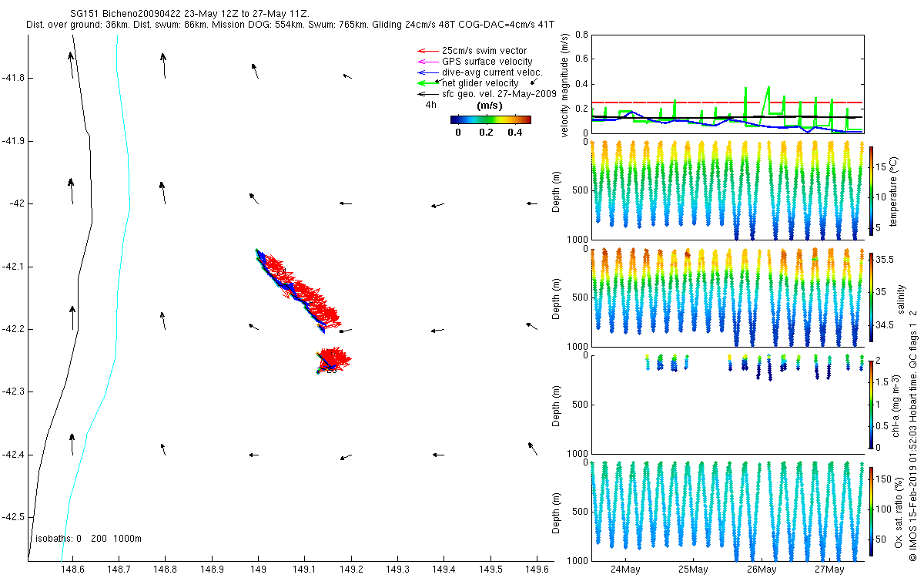Screen dimensions: 924x578
Task: Click the green net glider velocity legend arrow
Action: point(427,83)
